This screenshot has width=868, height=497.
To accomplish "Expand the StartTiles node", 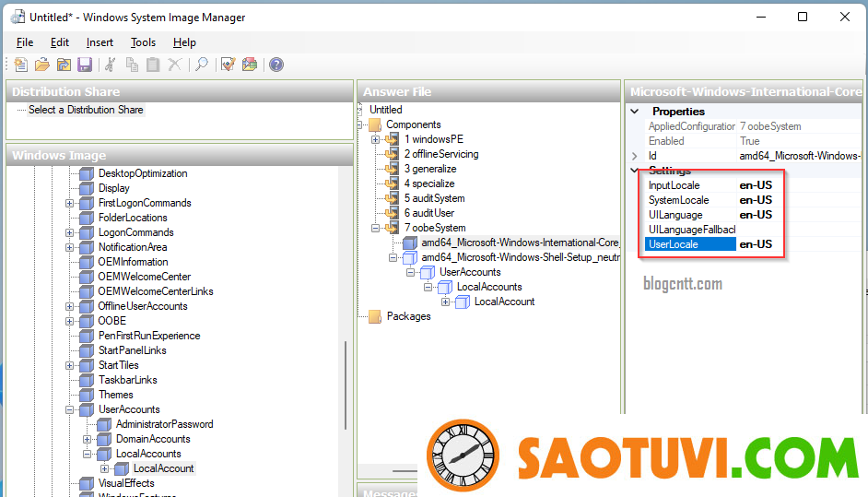I will [x=70, y=366].
